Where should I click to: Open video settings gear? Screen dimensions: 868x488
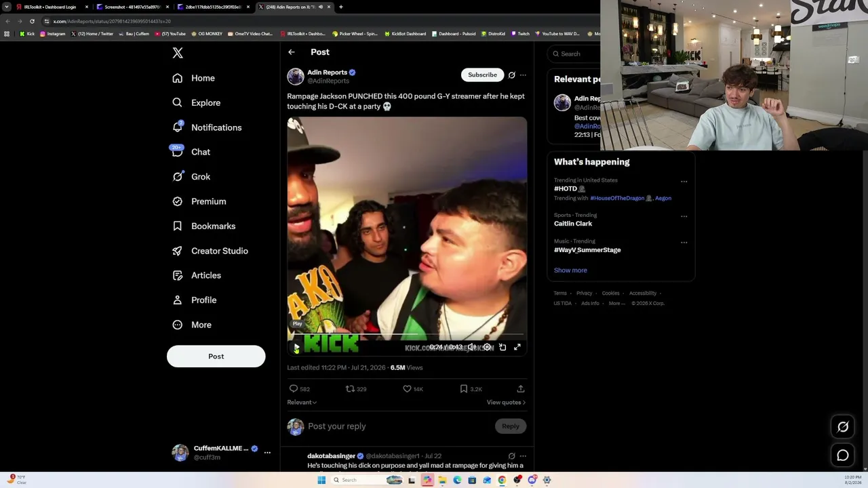[x=487, y=347]
